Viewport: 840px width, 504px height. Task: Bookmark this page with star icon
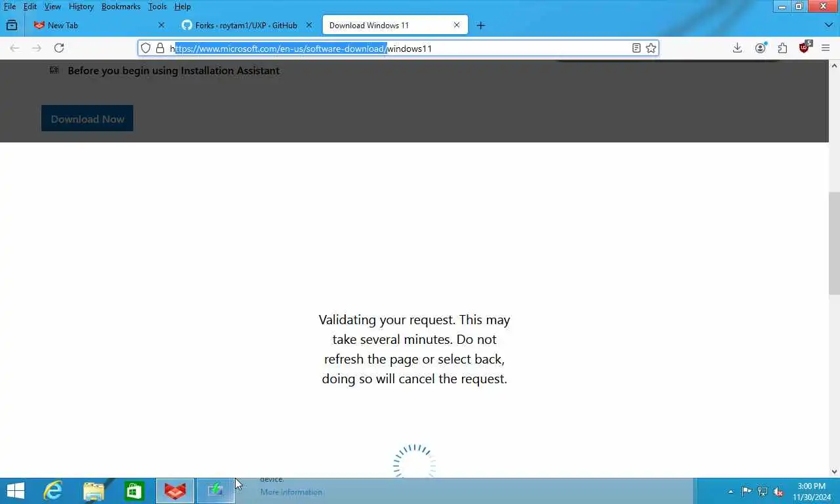click(651, 48)
